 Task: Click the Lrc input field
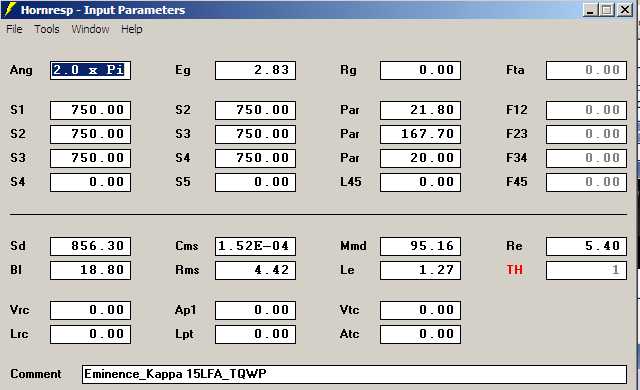pyautogui.click(x=90, y=334)
